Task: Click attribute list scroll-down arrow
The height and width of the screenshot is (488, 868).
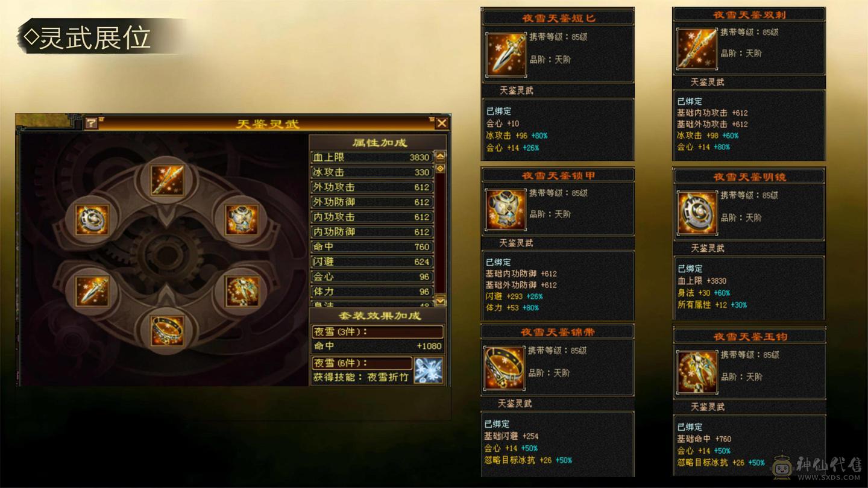Action: [x=441, y=300]
